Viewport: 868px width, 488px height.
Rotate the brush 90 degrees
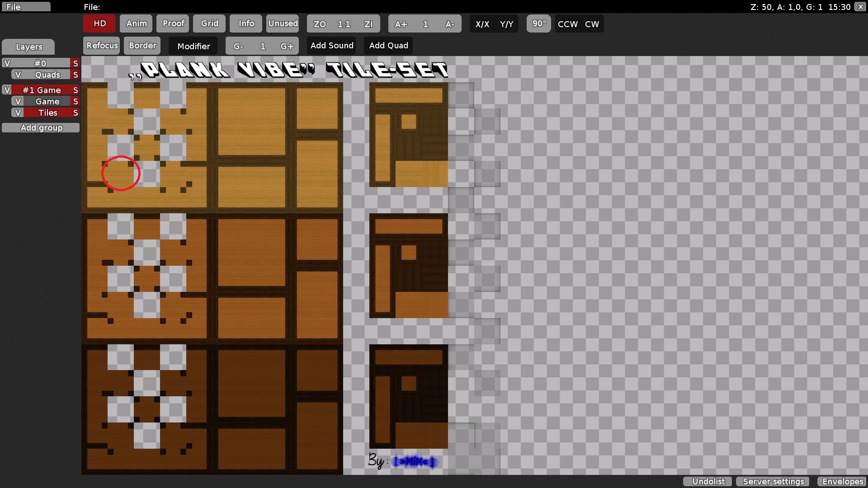coord(538,23)
